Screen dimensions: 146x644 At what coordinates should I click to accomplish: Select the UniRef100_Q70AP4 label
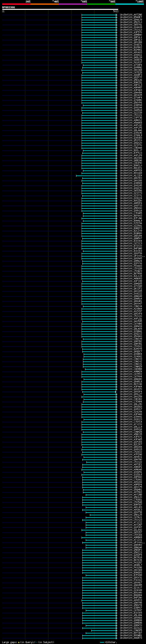[131, 65]
